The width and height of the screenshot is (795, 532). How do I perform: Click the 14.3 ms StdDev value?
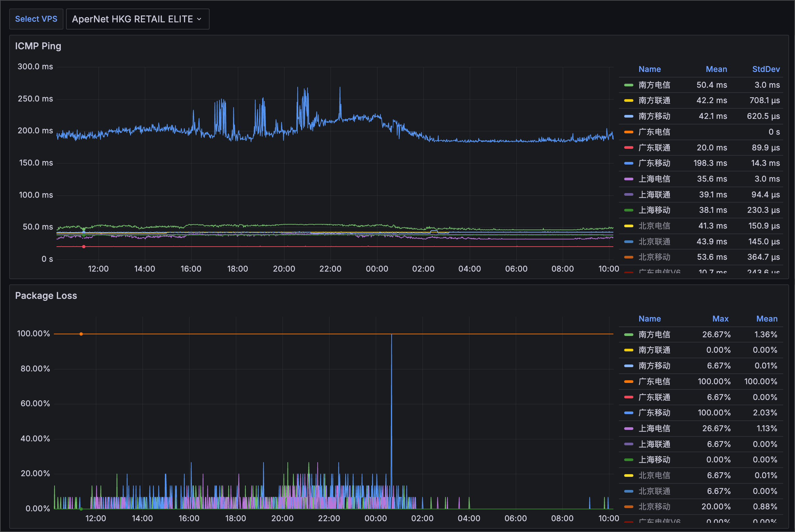click(765, 163)
